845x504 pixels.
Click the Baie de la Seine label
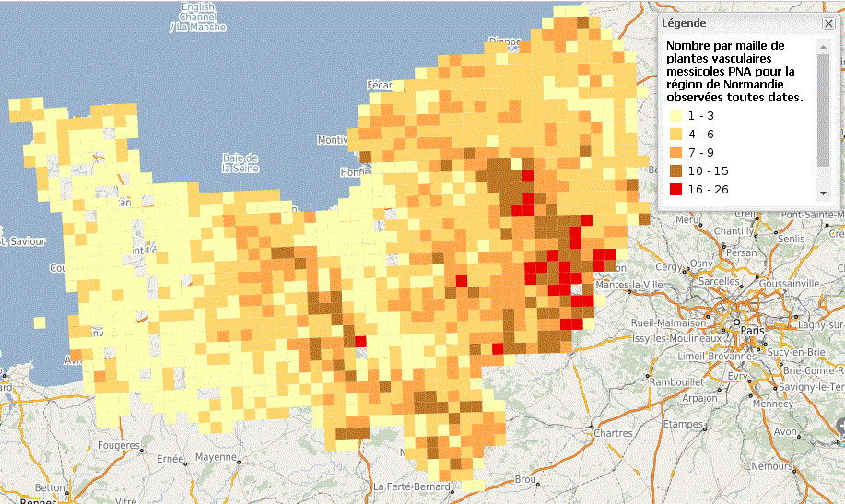click(x=240, y=162)
